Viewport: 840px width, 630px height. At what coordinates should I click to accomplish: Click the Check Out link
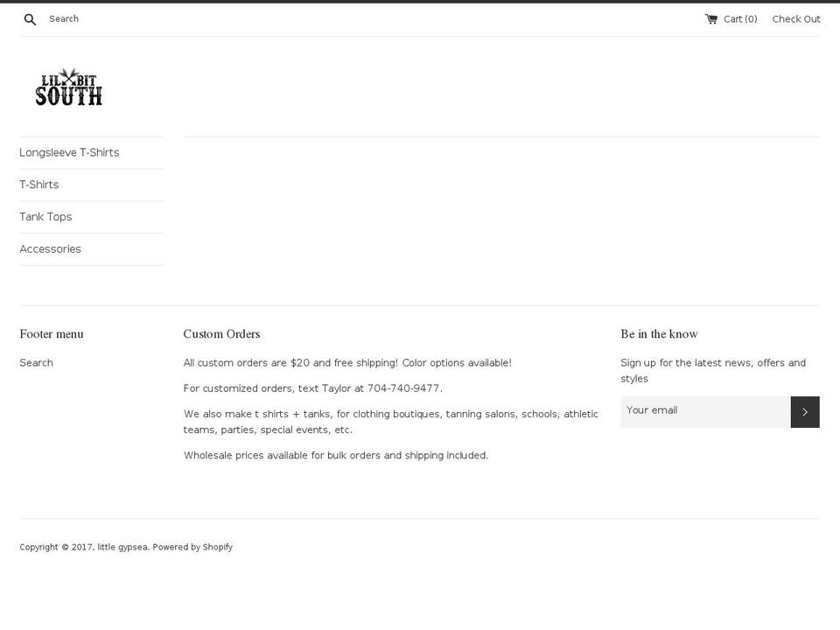pos(795,18)
